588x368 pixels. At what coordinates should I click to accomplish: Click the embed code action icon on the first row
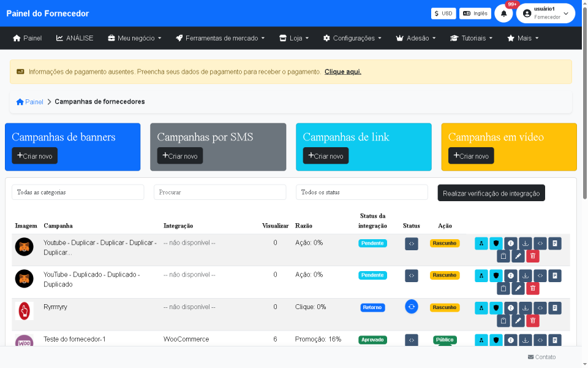(540, 243)
